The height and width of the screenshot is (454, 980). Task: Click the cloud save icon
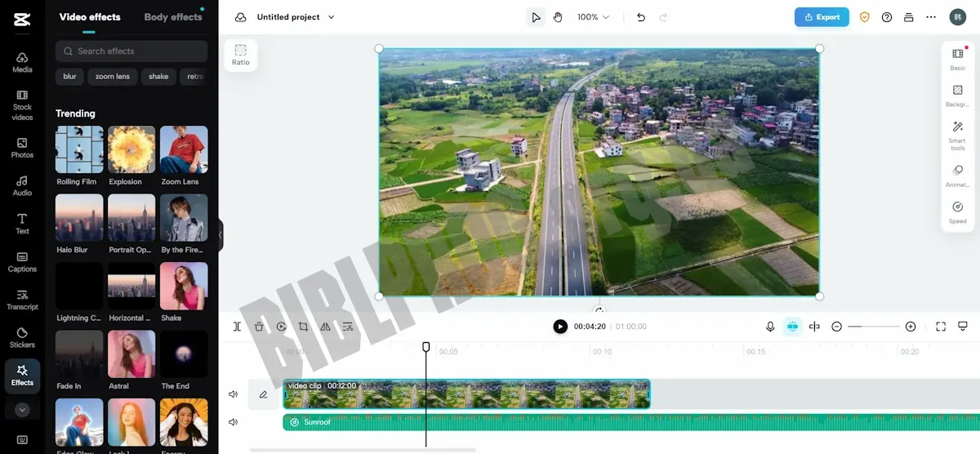coord(240,17)
